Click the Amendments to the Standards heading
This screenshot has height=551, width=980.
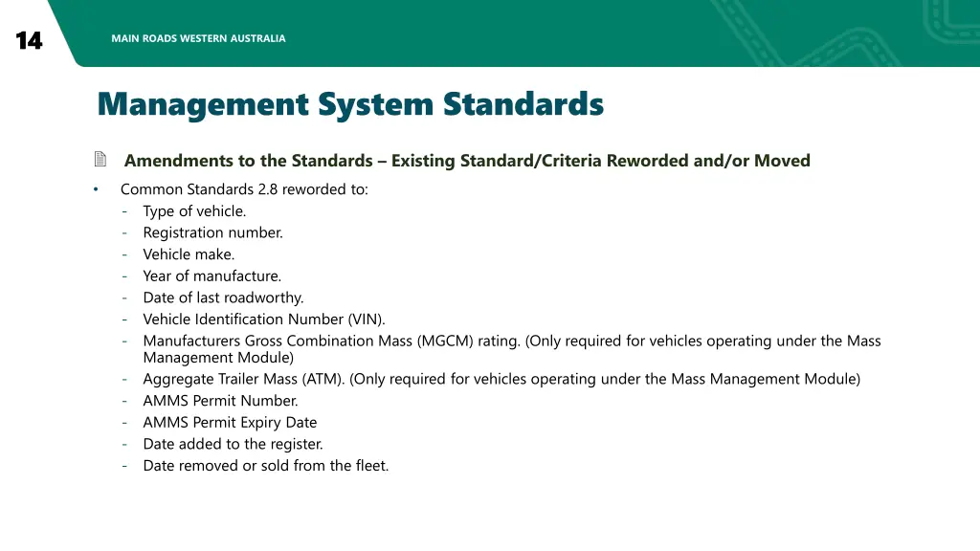coord(467,161)
